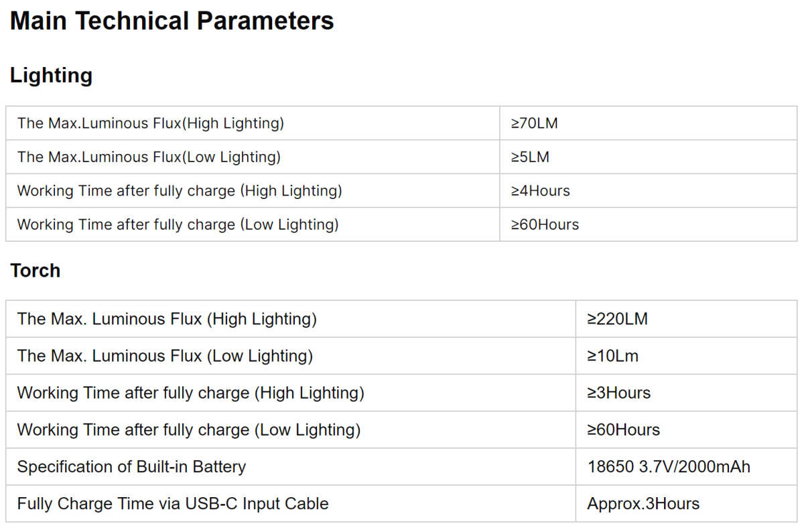Click the ≥3Hours torch value

coord(619,393)
